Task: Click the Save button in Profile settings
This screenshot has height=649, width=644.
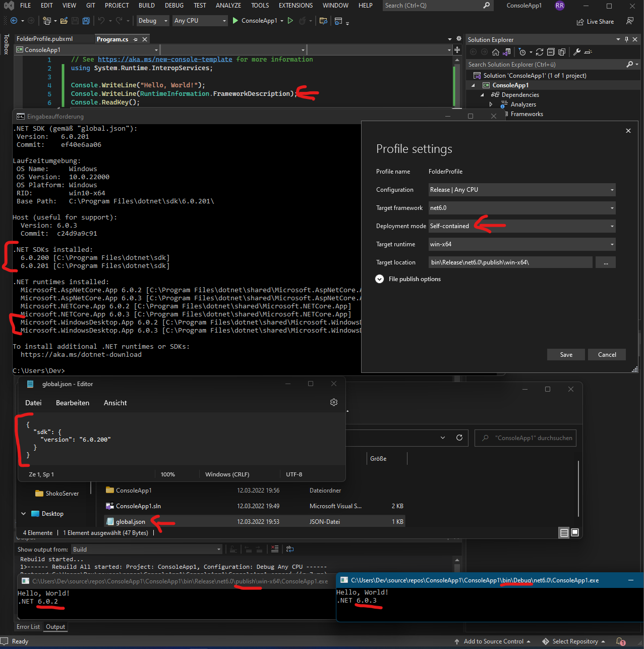Action: tap(565, 354)
